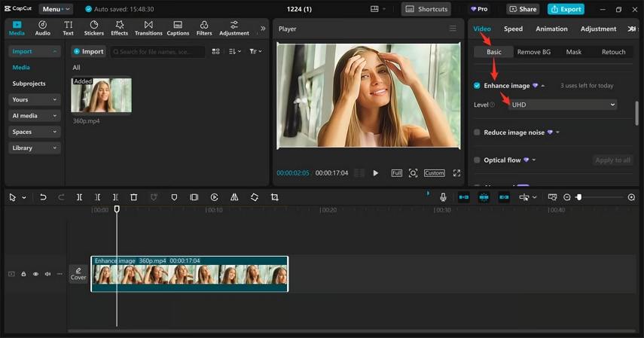Open the Filters panel
644x338 pixels.
204,29
